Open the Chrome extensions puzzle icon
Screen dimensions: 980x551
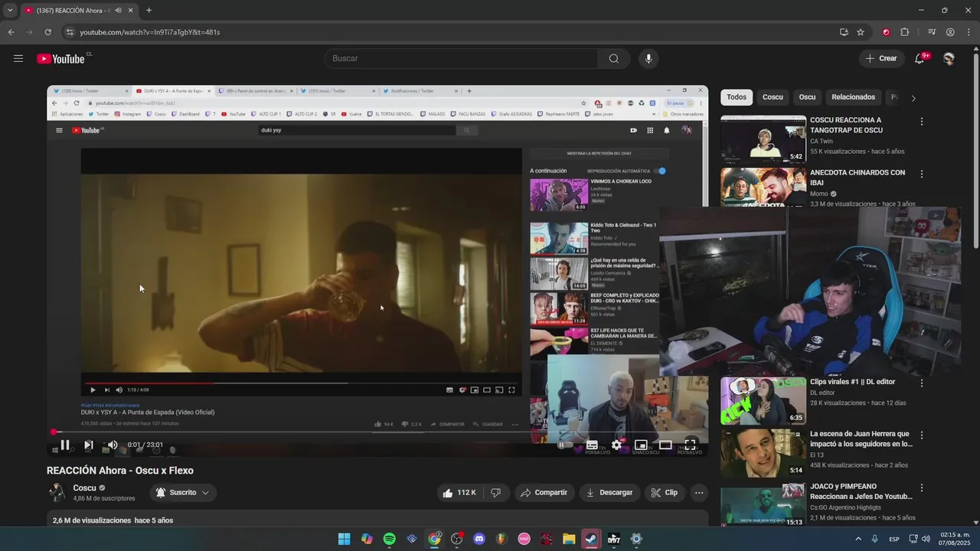[905, 32]
